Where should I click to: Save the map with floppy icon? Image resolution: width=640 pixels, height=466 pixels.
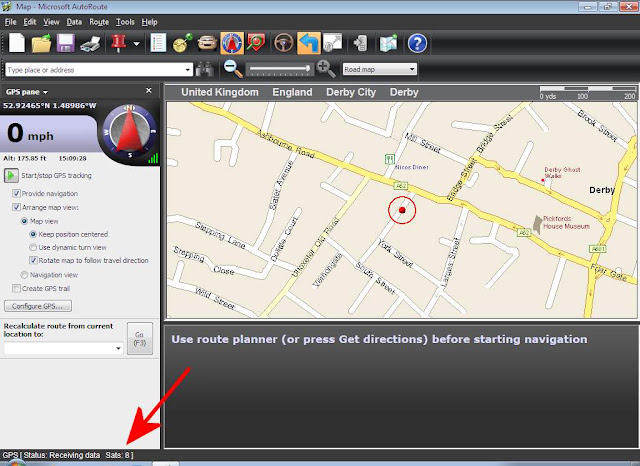point(65,43)
